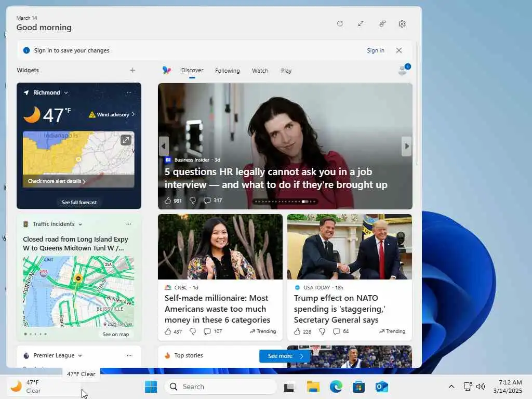Image resolution: width=532 pixels, height=399 pixels.
Task: Show hidden system tray icons
Action: pyautogui.click(x=451, y=387)
